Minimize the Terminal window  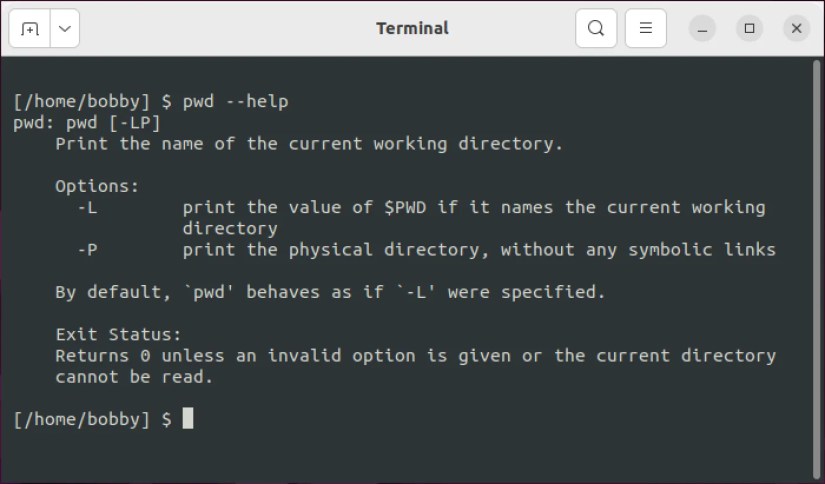(702, 28)
